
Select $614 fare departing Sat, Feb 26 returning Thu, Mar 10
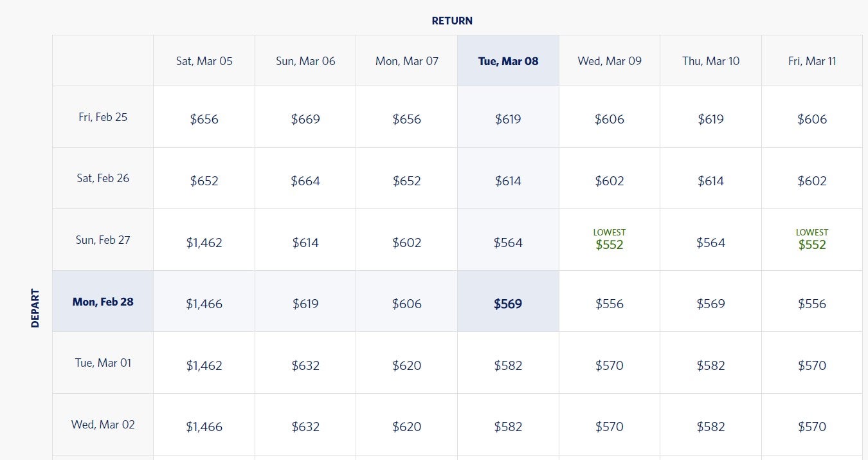[710, 178]
